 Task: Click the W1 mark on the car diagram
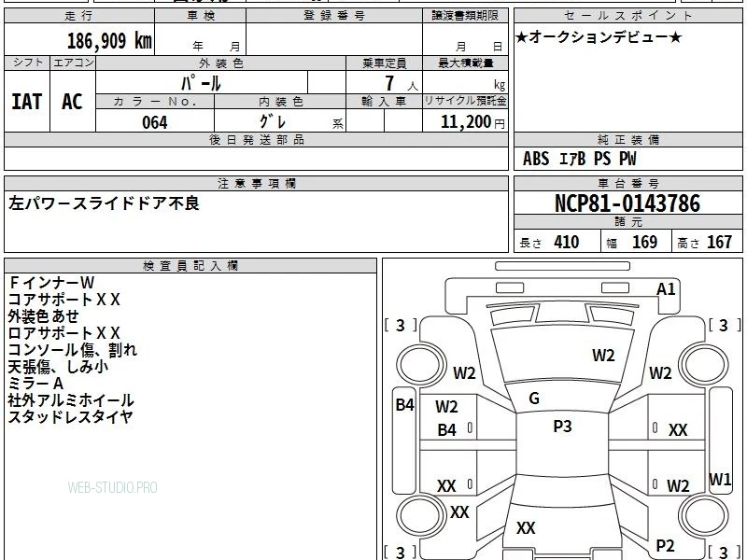point(720,479)
